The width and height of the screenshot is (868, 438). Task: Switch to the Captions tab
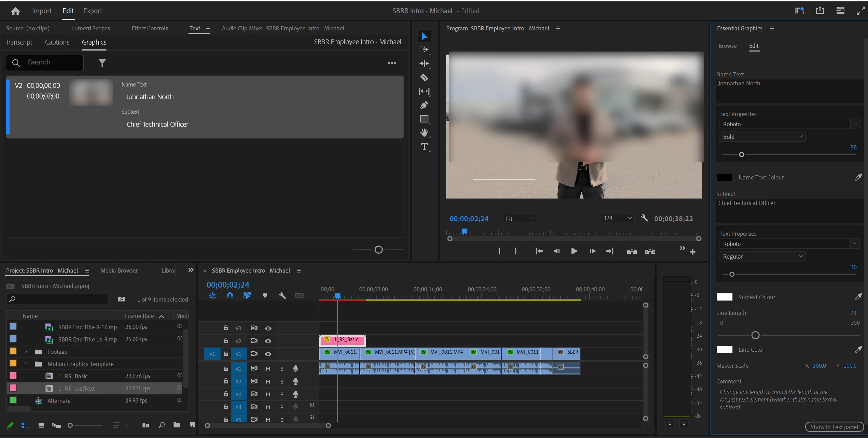(57, 42)
